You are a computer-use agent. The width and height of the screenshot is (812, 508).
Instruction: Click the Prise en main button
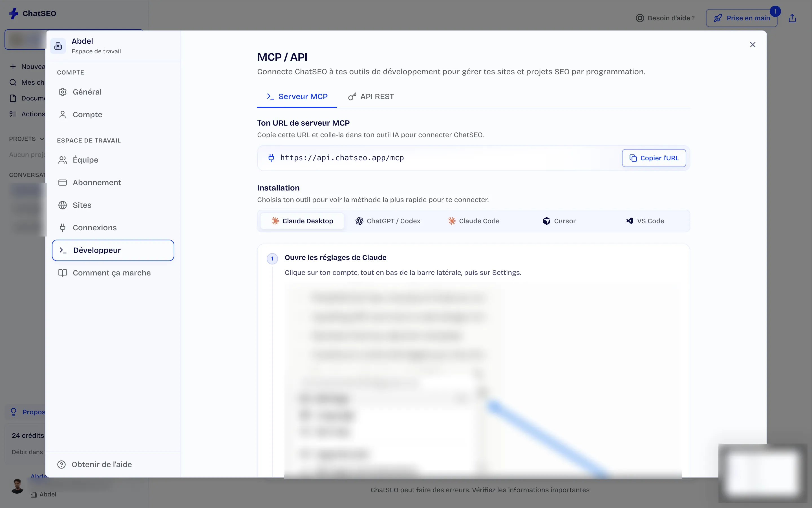pyautogui.click(x=742, y=18)
